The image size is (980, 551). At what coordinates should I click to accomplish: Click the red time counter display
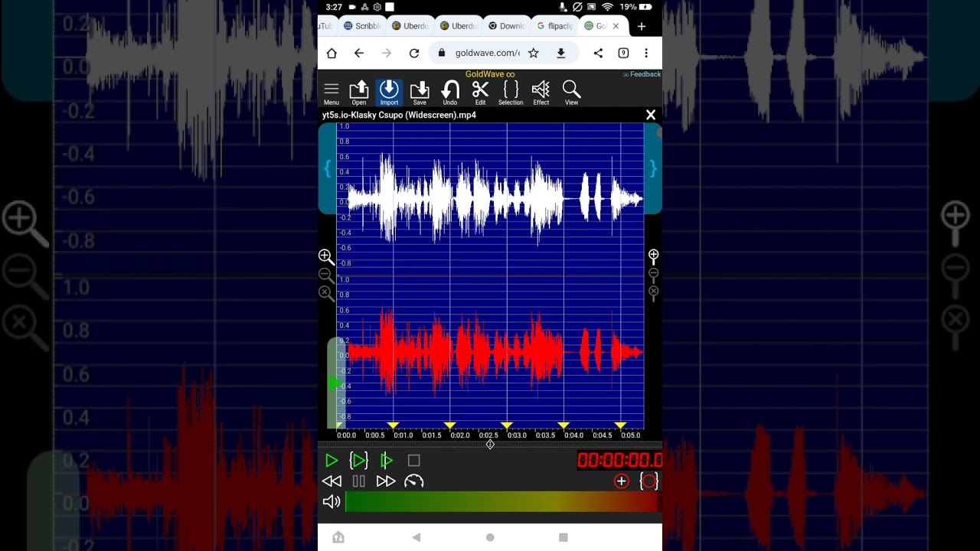pyautogui.click(x=619, y=461)
